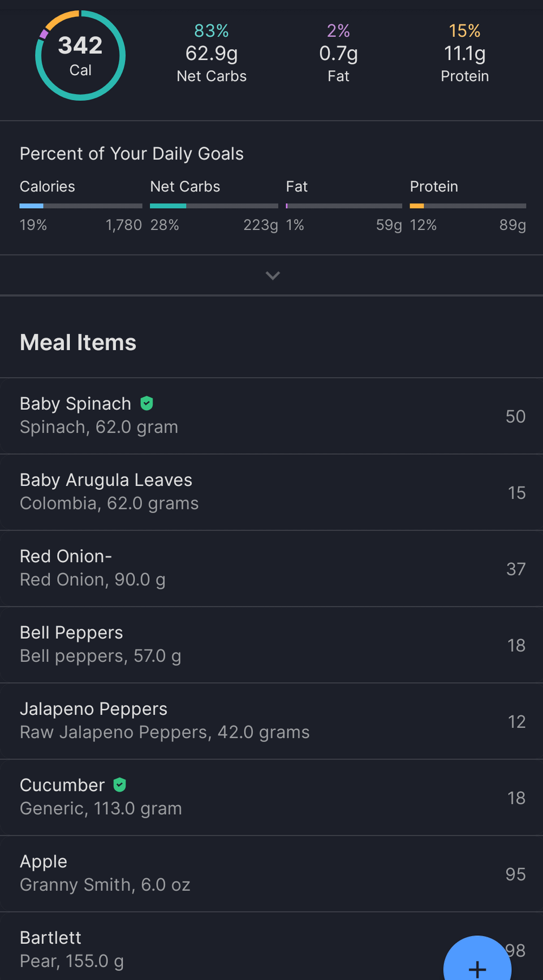Image resolution: width=543 pixels, height=980 pixels.
Task: Tap the 342 Cal ring chart
Action: (x=80, y=55)
